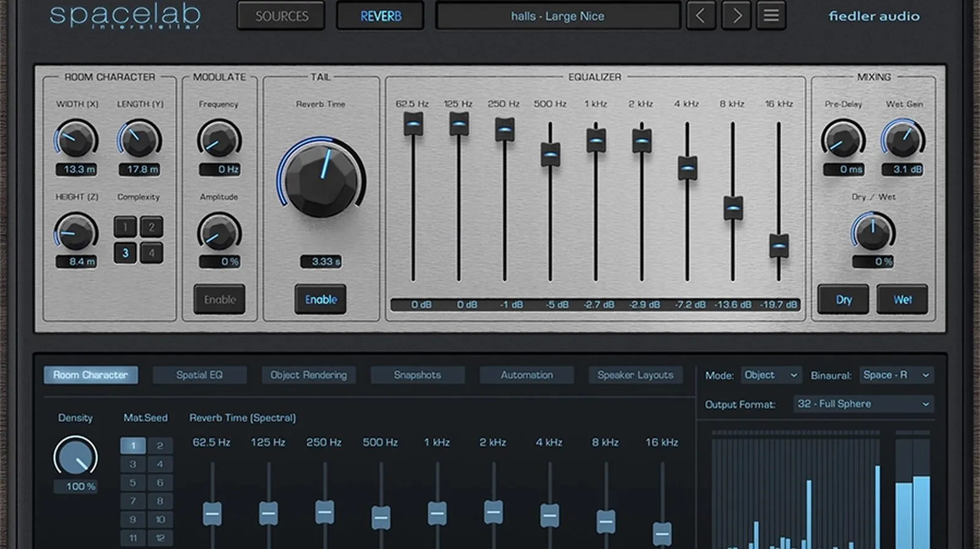980x549 pixels.
Task: Toggle the Modulate Enable button
Action: [x=219, y=300]
